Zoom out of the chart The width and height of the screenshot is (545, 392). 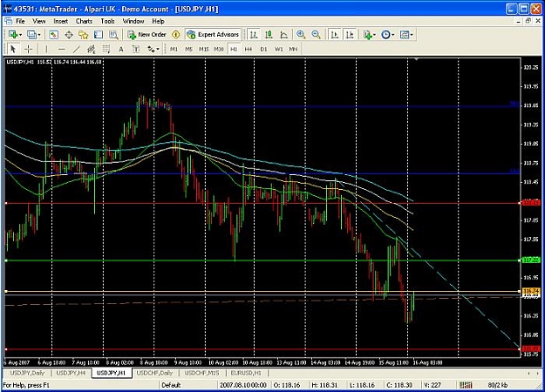pos(316,35)
